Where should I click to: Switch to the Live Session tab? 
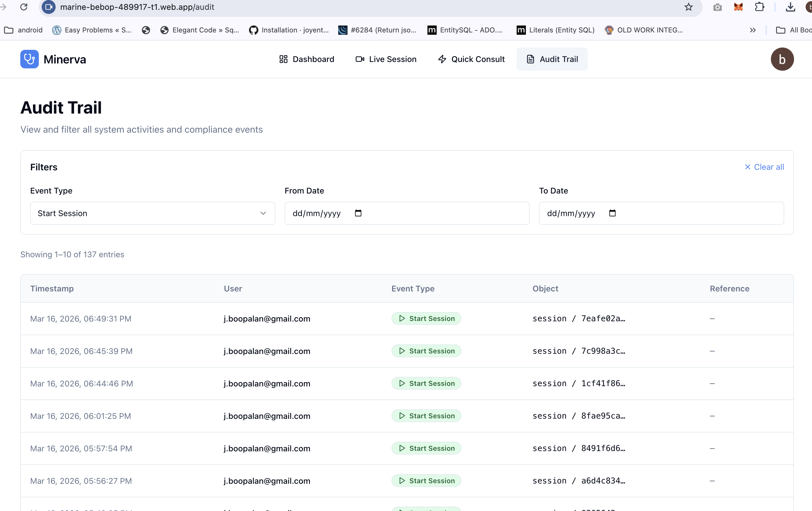386,59
